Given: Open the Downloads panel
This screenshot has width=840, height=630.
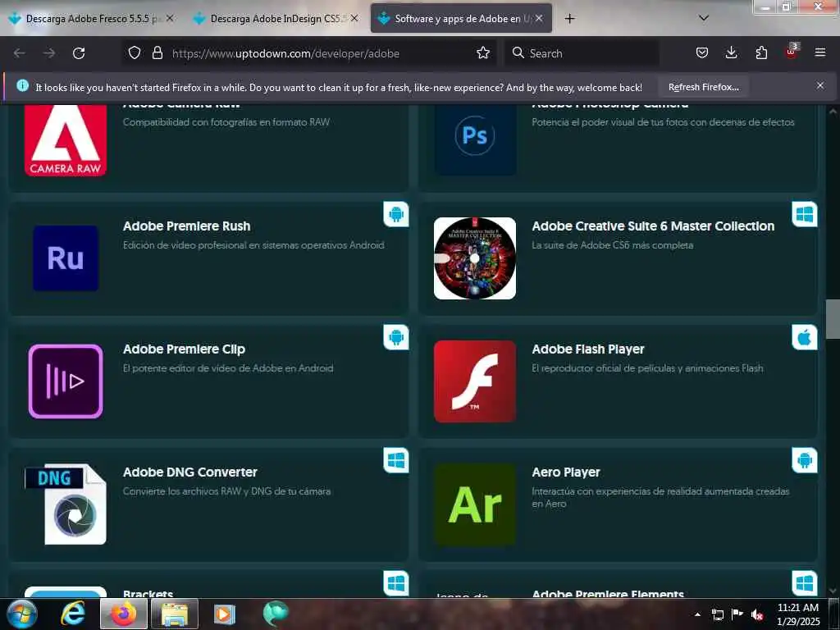Looking at the screenshot, I should 731,52.
